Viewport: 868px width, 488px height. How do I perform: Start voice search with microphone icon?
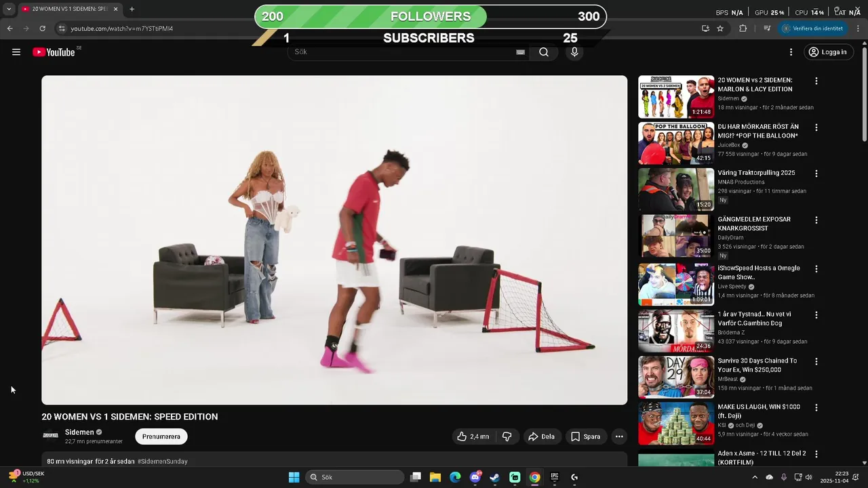coord(574,52)
